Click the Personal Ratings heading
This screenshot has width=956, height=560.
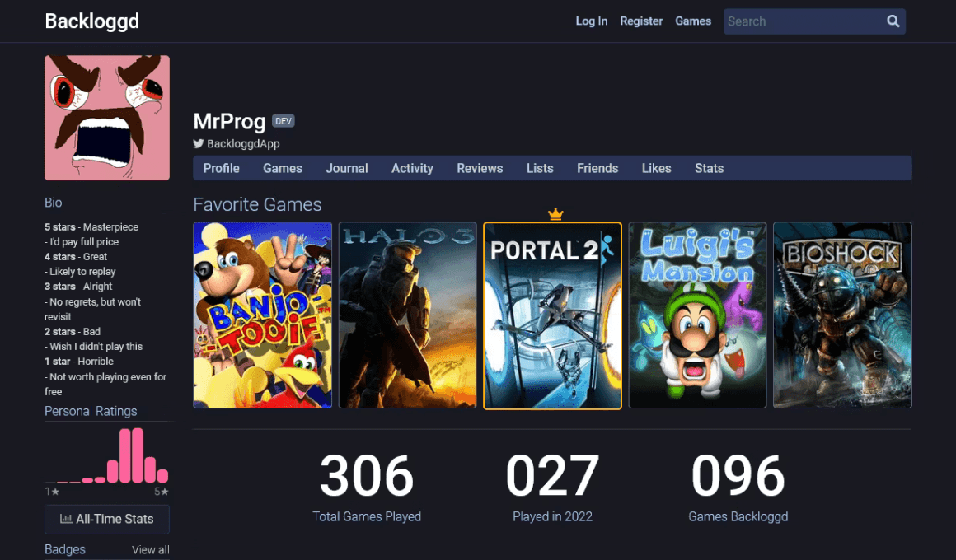coord(91,411)
